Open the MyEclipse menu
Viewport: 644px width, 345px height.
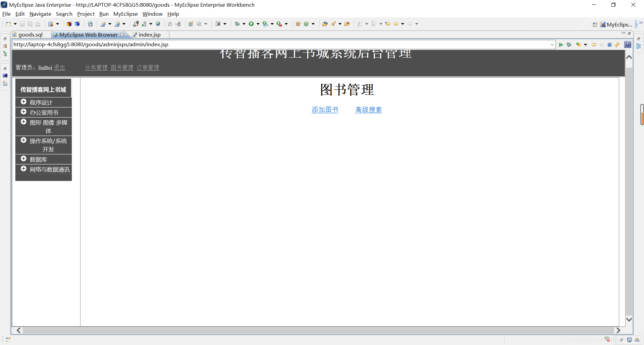point(125,14)
